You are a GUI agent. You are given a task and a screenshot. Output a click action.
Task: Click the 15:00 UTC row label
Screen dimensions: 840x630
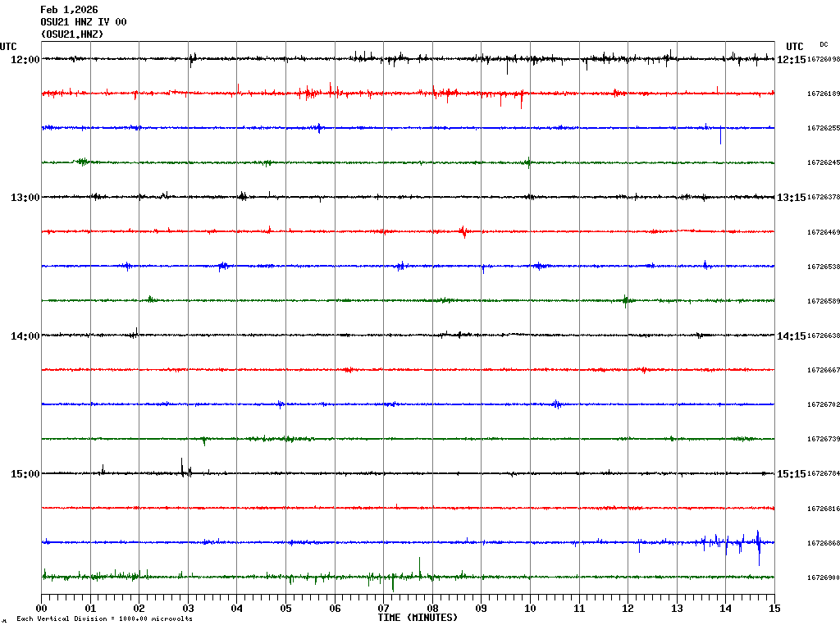(25, 474)
